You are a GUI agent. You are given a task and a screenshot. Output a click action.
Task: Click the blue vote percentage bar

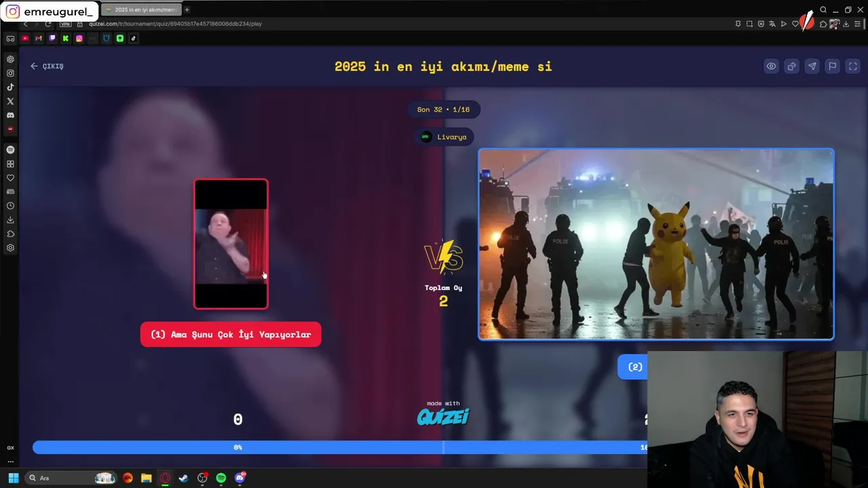(340, 447)
